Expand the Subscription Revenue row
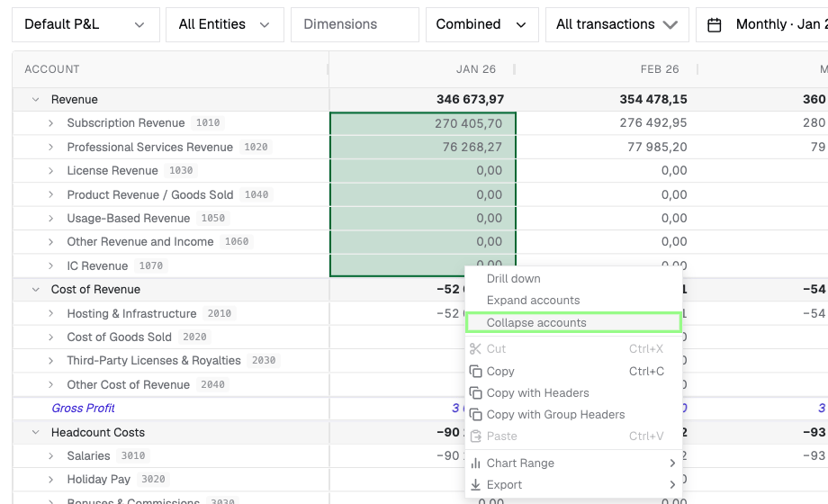The width and height of the screenshot is (828, 504). pyautogui.click(x=50, y=123)
